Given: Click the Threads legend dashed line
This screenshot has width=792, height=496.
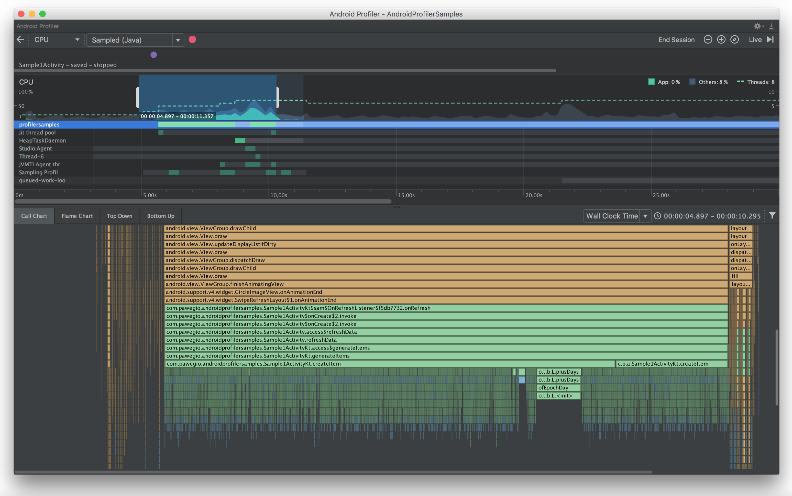Looking at the screenshot, I should point(740,82).
